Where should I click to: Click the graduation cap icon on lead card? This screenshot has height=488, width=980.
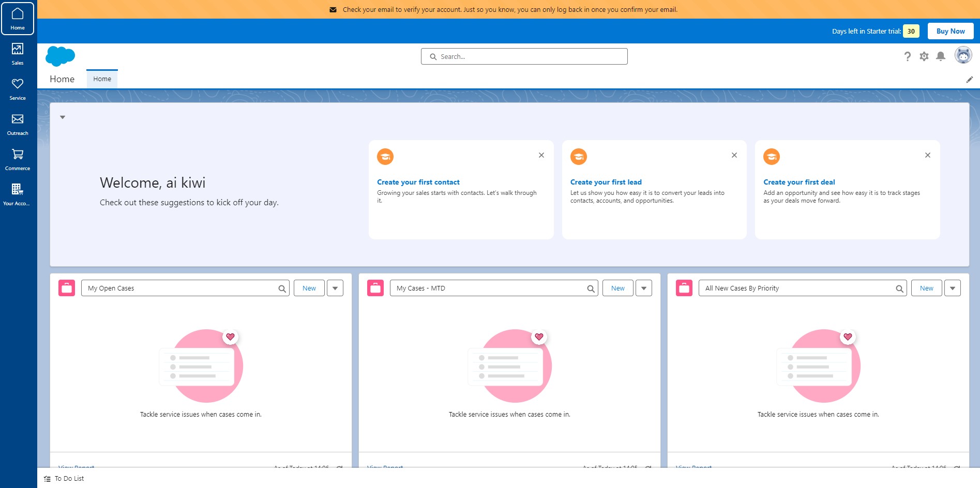click(x=579, y=157)
